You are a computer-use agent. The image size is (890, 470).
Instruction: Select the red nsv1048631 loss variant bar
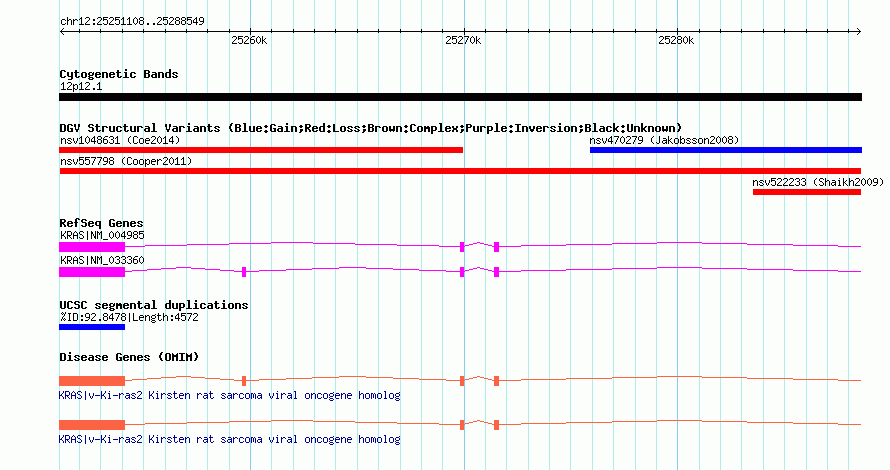[x=261, y=150]
